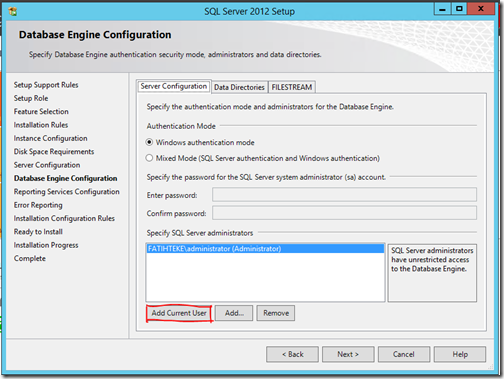This screenshot has width=504, height=379.
Task: Cancel the SQL Server setup
Action: [x=404, y=354]
